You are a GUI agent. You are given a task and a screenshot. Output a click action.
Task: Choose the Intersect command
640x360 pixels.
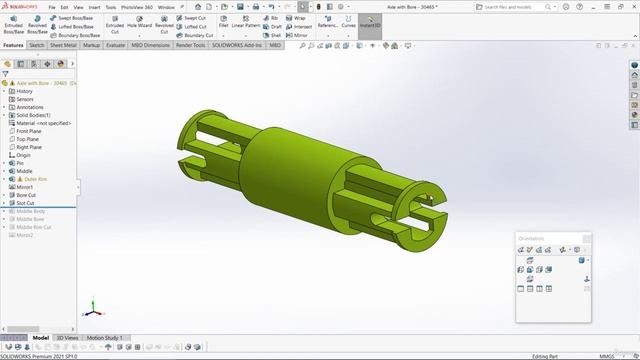tap(299, 27)
